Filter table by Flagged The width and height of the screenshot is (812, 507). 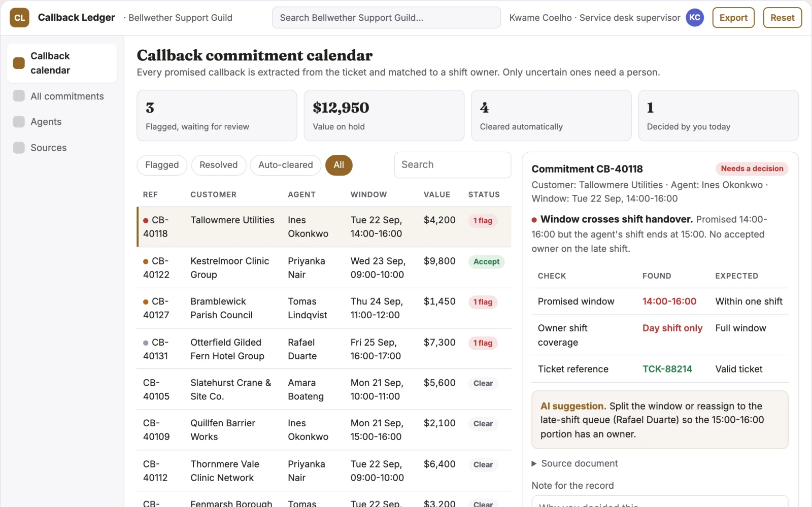[162, 165]
